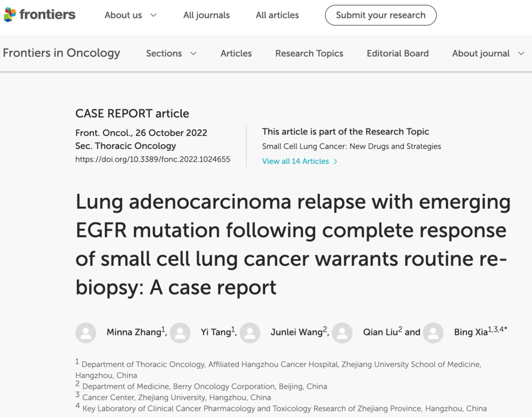This screenshot has height=417, width=532.
Task: Click the Frontiers in Oncology journal title
Action: pos(62,53)
